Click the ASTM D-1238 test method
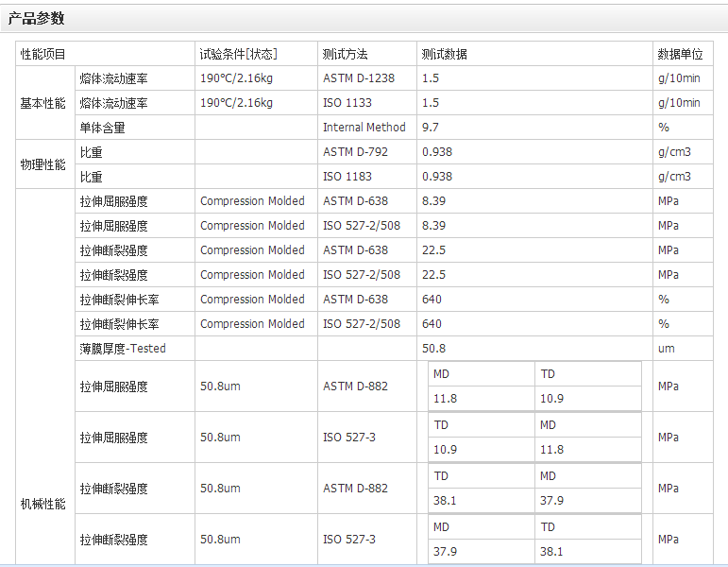Image resolution: width=728 pixels, height=567 pixels. click(358, 78)
